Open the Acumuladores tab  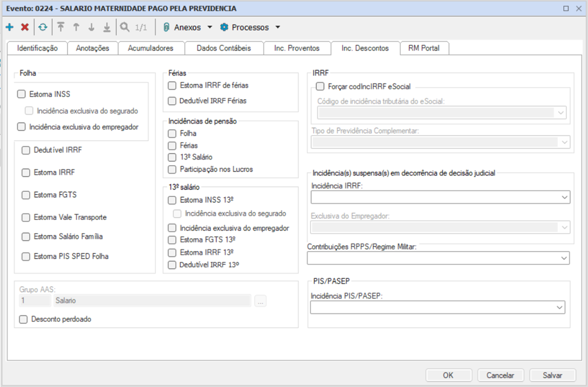151,48
